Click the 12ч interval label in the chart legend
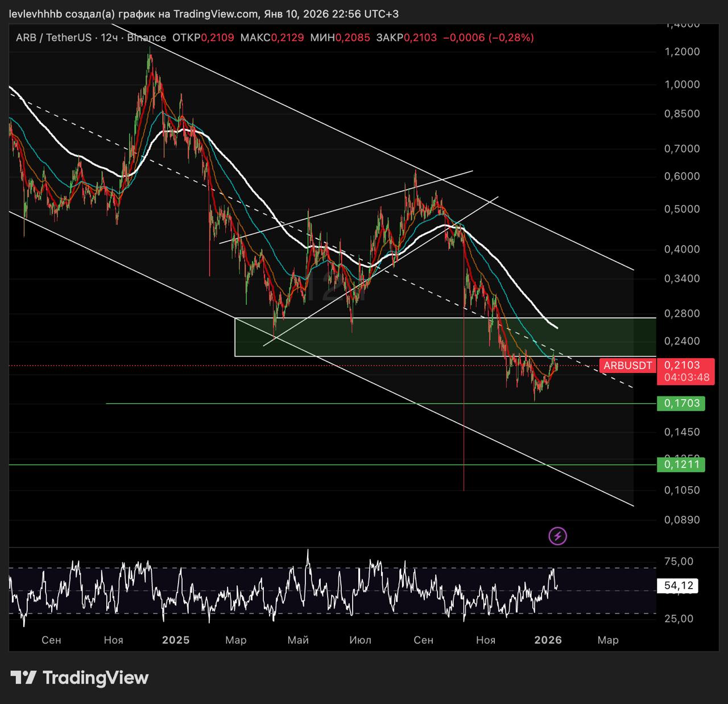The width and height of the screenshot is (728, 704). click(109, 38)
